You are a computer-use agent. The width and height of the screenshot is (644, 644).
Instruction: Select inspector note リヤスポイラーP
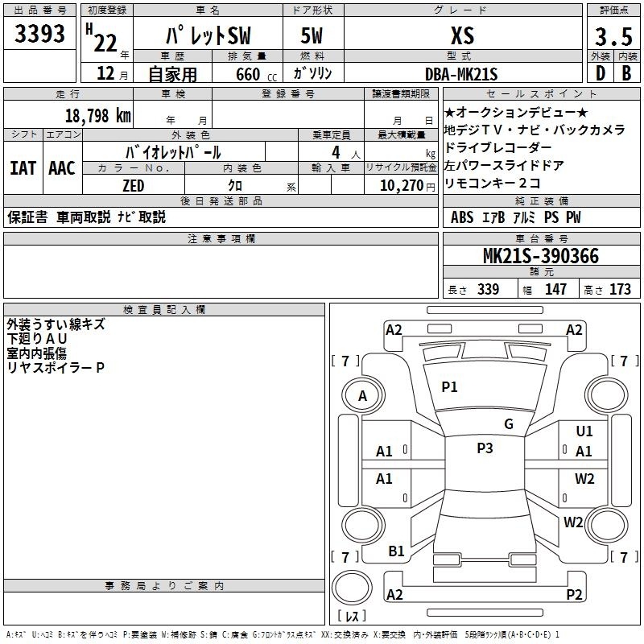tap(56, 368)
